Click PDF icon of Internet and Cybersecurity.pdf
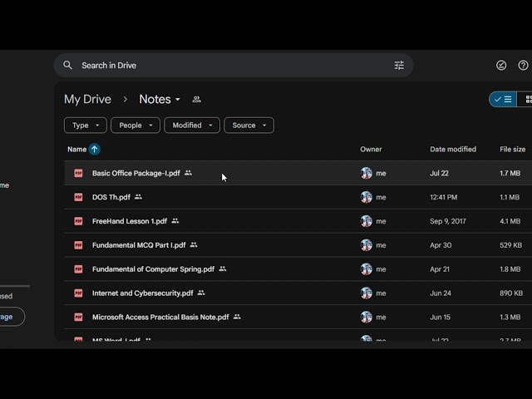This screenshot has height=399, width=532. (78, 293)
